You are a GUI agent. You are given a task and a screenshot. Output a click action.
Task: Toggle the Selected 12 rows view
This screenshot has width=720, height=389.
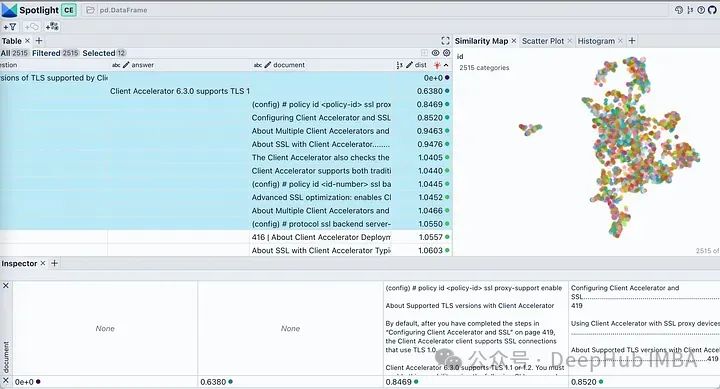104,53
